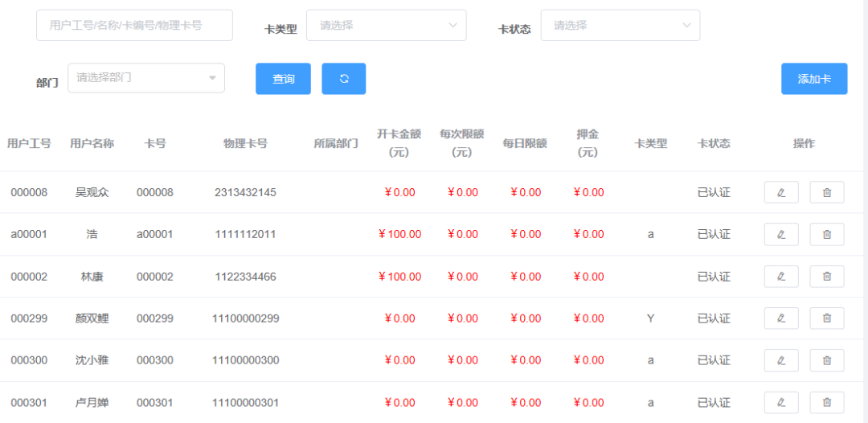868x423 pixels.
Task: Click the edit icon for 卢月婵
Action: [780, 402]
